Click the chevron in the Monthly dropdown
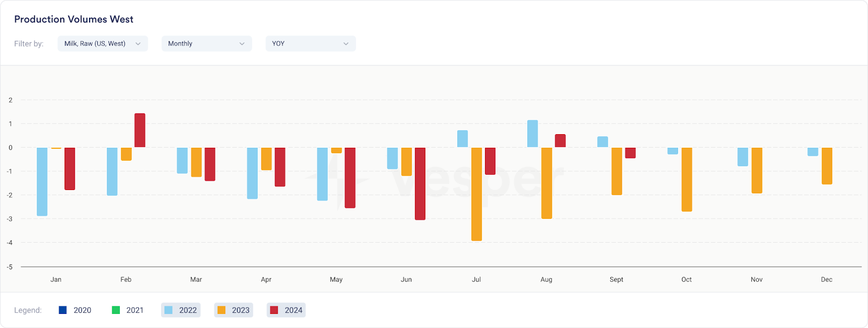 242,43
